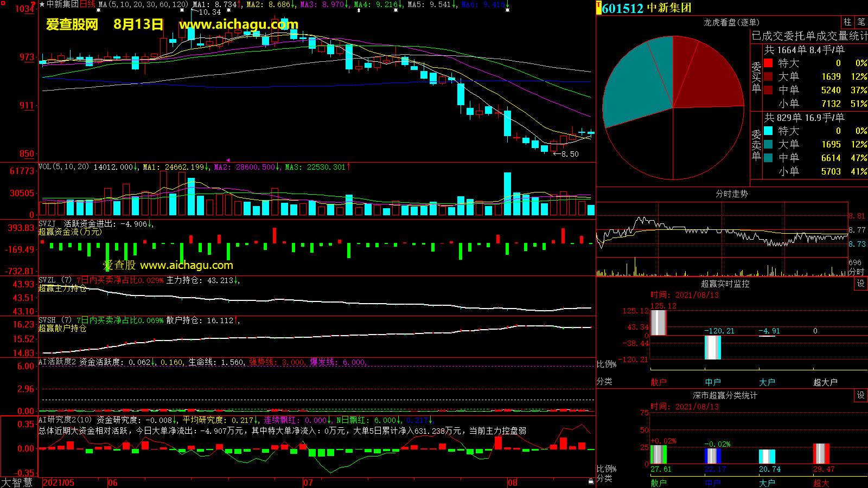Click the MA(5,10,20,30,60,120) indicator parameters

(x=143, y=4)
